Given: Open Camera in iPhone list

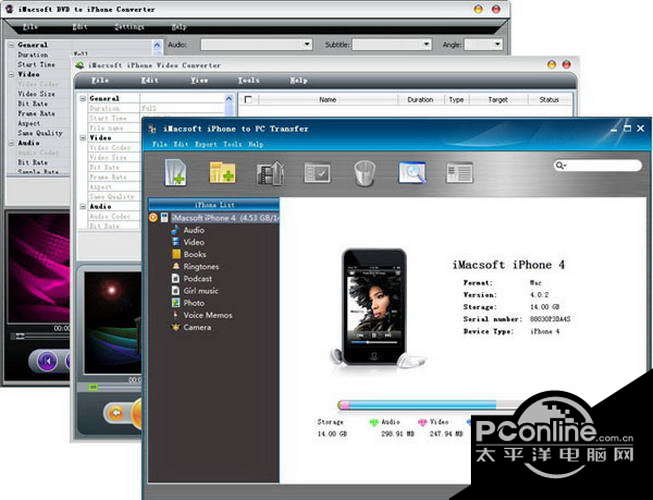Looking at the screenshot, I should point(197,327).
